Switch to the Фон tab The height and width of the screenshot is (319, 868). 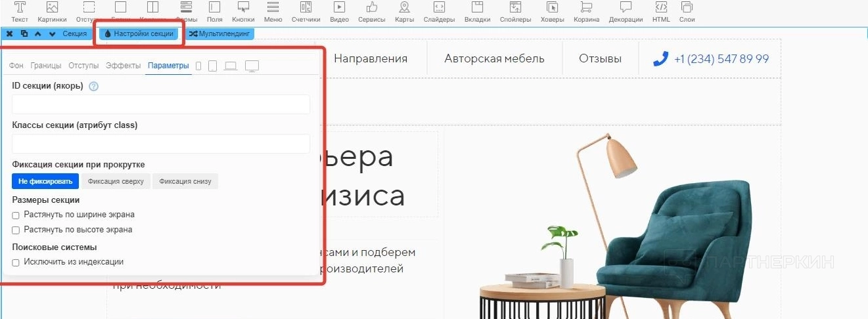16,66
